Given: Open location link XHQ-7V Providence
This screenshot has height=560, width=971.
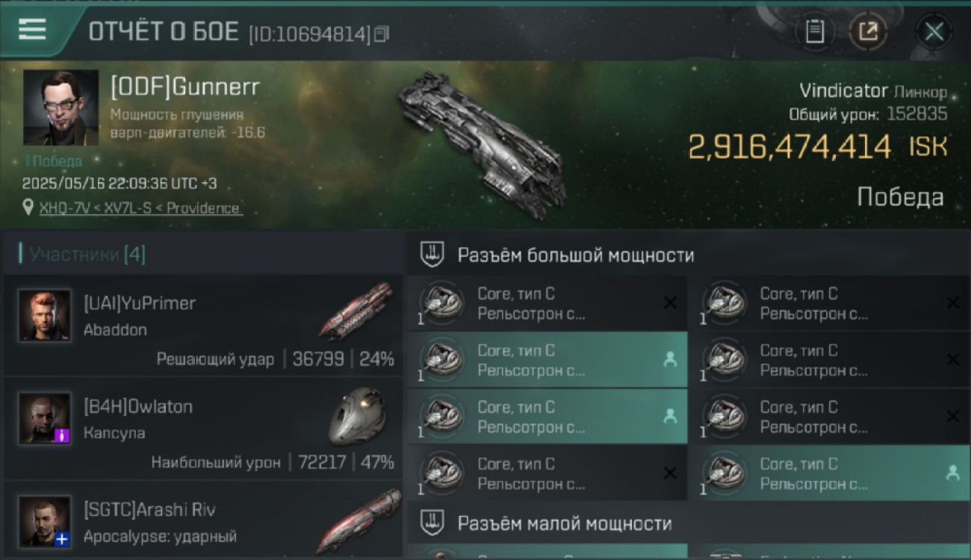Looking at the screenshot, I should pyautogui.click(x=140, y=208).
